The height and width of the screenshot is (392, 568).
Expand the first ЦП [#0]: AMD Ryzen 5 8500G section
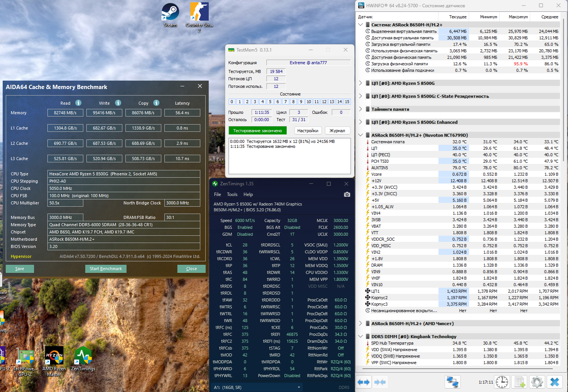360,83
